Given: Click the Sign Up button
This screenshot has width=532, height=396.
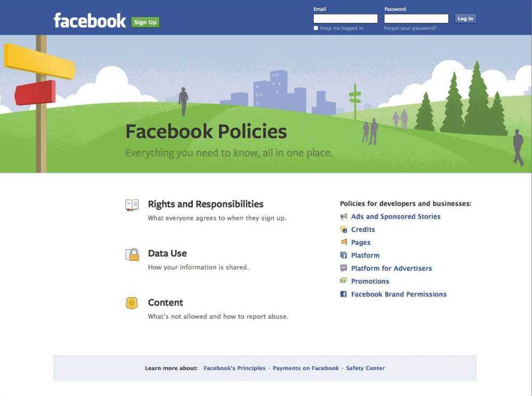Looking at the screenshot, I should coord(145,22).
